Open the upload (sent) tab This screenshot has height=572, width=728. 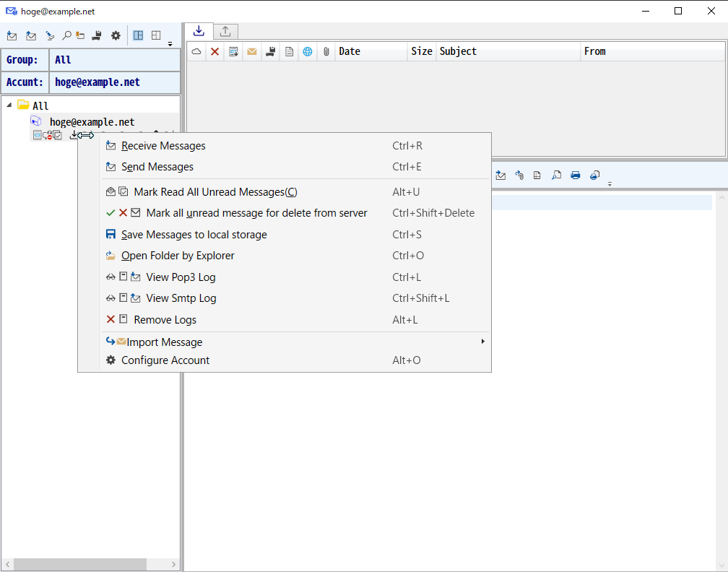(225, 32)
